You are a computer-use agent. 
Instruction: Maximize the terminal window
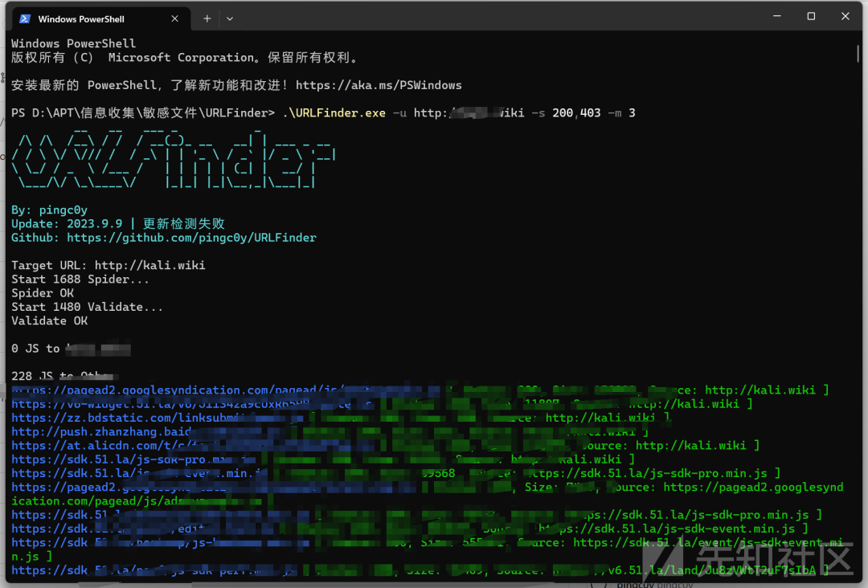click(x=811, y=16)
